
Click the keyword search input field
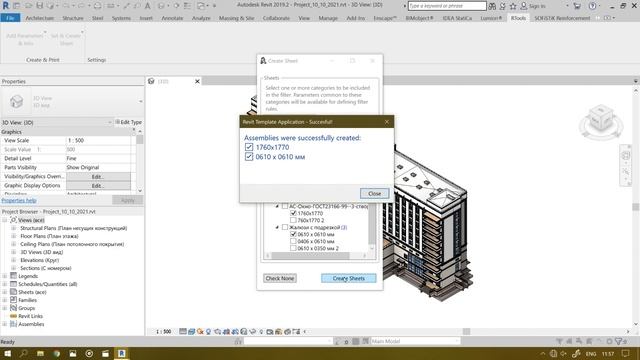447,6
